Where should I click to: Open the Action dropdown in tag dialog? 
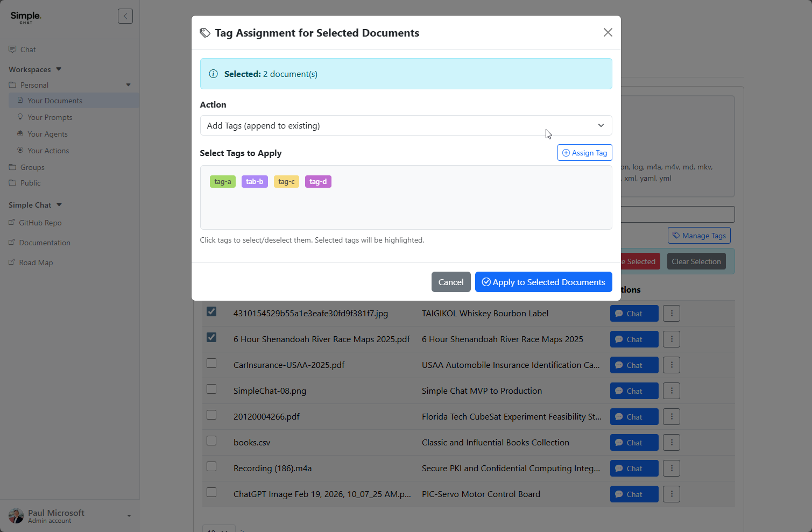click(406, 125)
